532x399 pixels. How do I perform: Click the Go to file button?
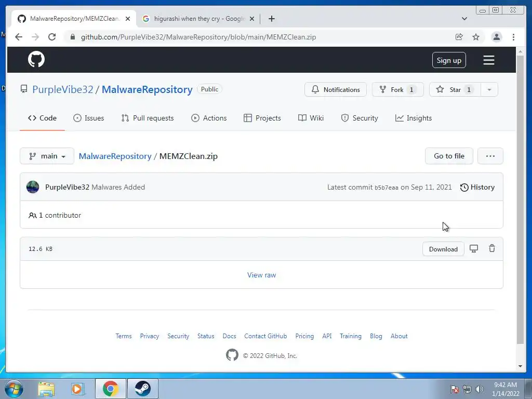(449, 156)
